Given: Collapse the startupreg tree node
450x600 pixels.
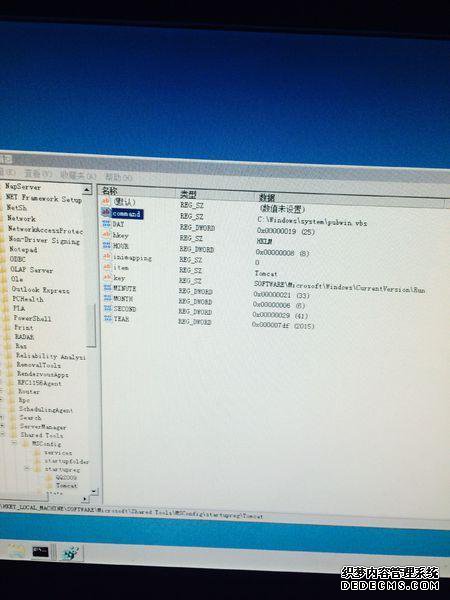Looking at the screenshot, I should point(27,468).
